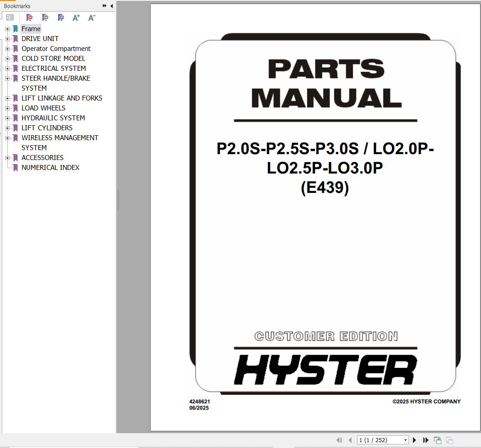Viewport: 481px width, 448px height.
Task: Jump to the last page
Action: click(x=426, y=440)
